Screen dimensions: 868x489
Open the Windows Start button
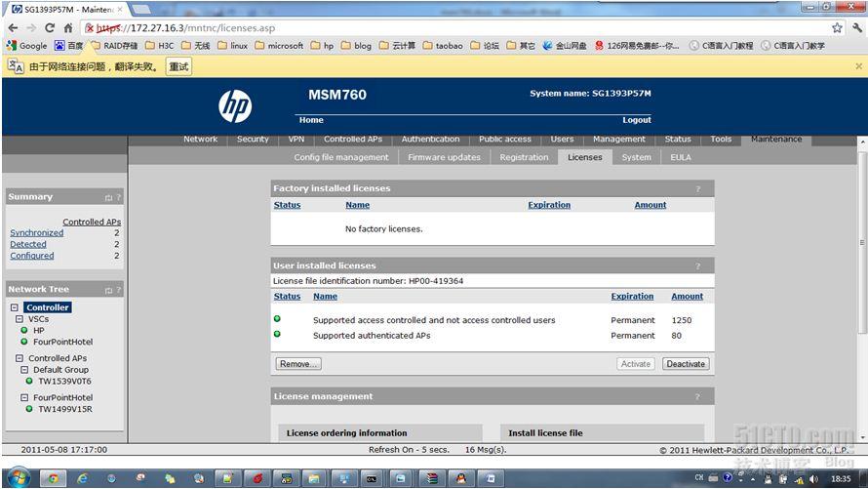pyautogui.click(x=18, y=478)
